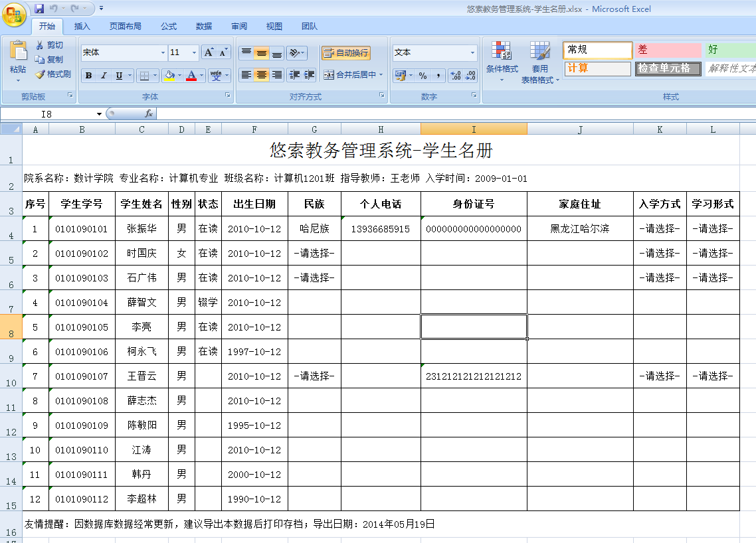
Task: Redo the last undone action
Action: tap(74, 8)
